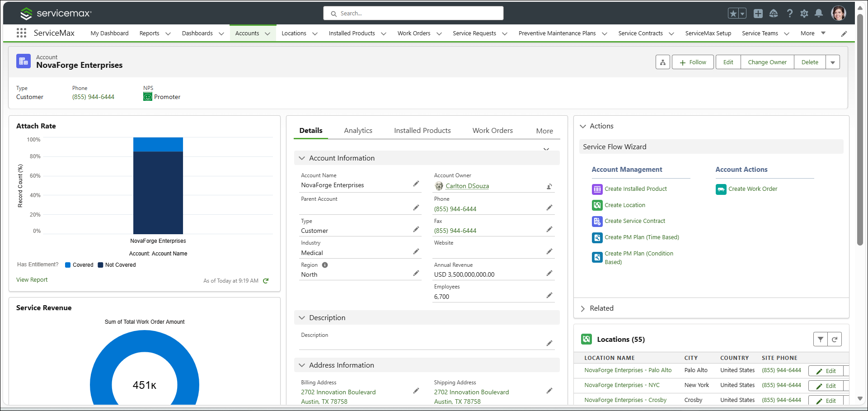Image resolution: width=868 pixels, height=411 pixels.
Task: Switch to the Installed Products tab
Action: pyautogui.click(x=422, y=131)
